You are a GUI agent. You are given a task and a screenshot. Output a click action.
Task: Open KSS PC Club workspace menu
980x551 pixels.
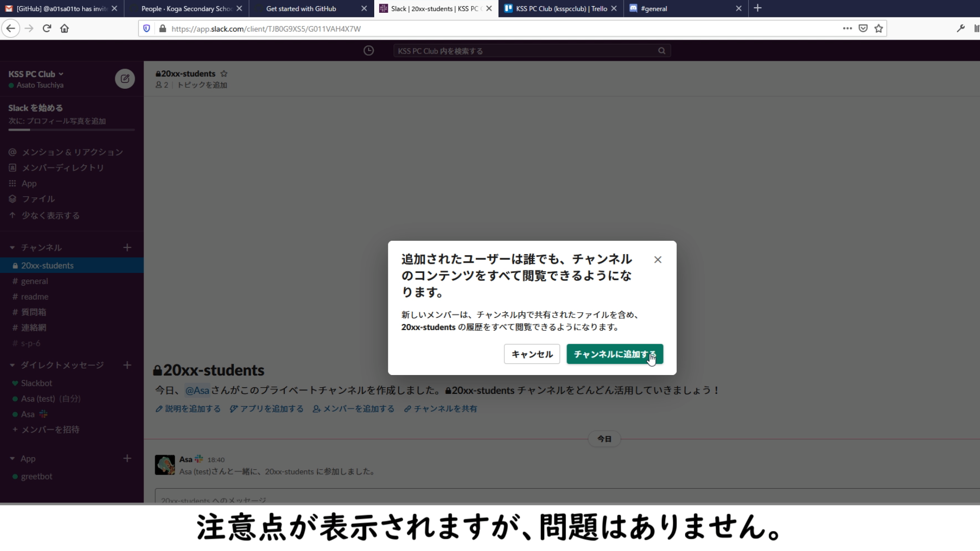click(36, 74)
